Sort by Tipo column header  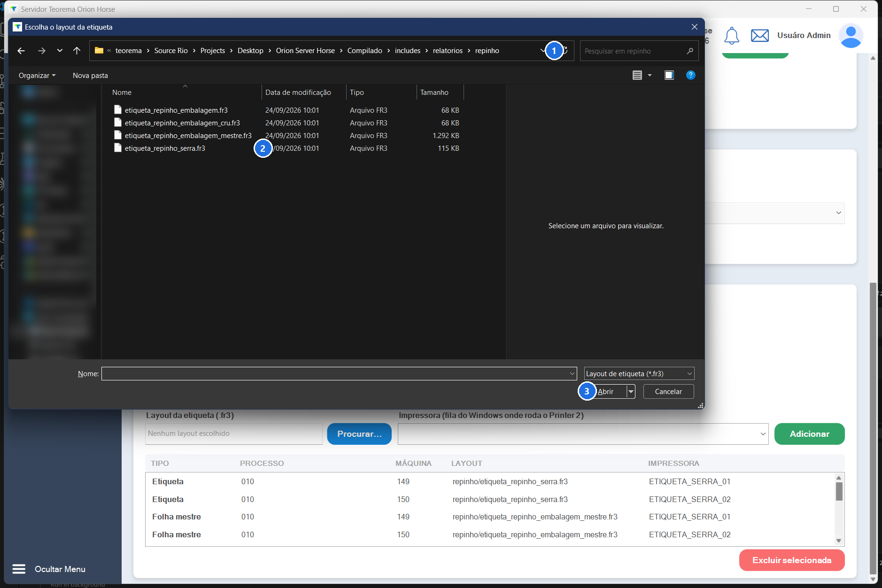click(x=381, y=93)
